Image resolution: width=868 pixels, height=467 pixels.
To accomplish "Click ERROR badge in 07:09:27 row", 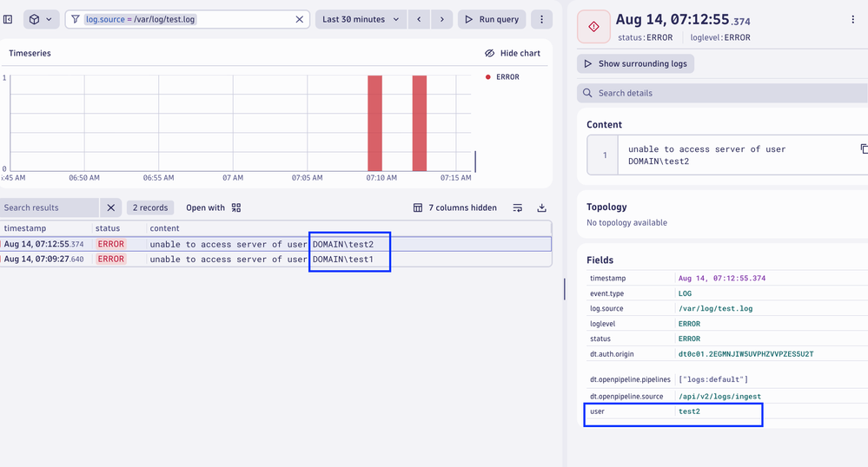I will (110, 259).
